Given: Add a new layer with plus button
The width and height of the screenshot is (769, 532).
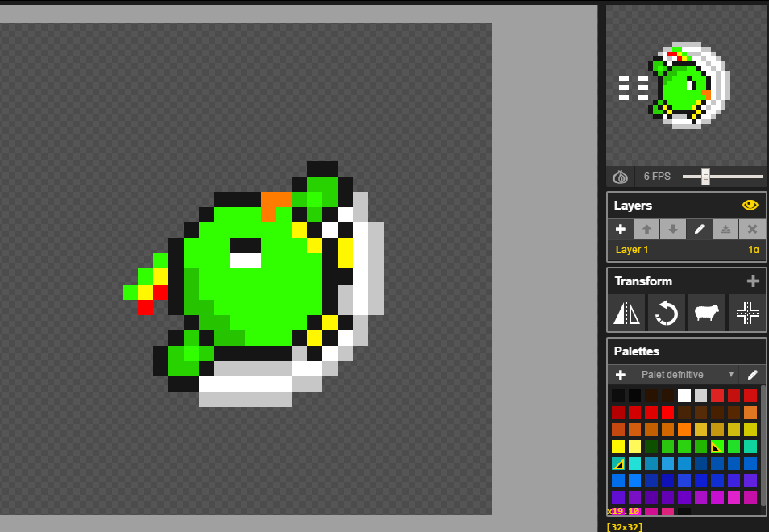Looking at the screenshot, I should coord(621,229).
